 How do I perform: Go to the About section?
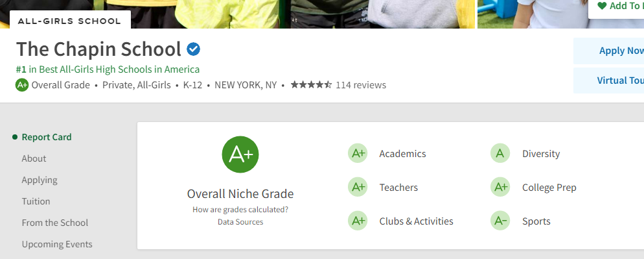[x=34, y=158]
